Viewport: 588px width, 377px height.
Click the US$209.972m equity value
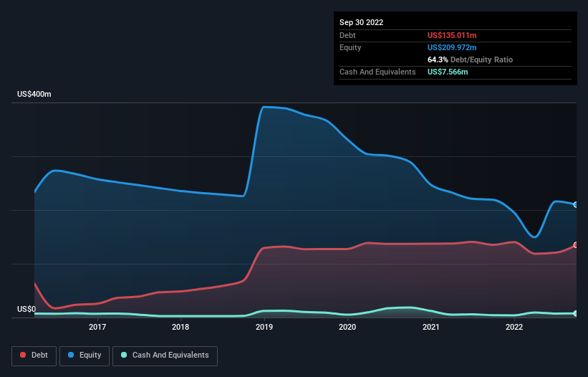pos(452,47)
